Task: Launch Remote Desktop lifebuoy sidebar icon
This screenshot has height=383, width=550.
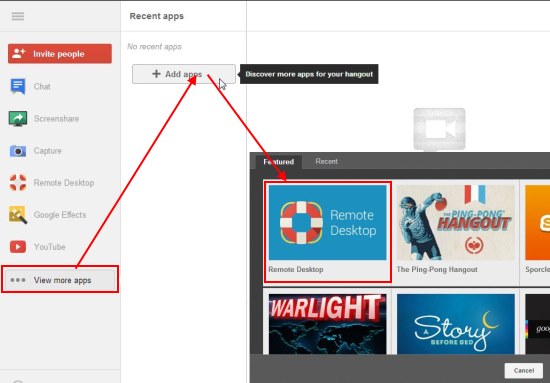Action: tap(18, 183)
